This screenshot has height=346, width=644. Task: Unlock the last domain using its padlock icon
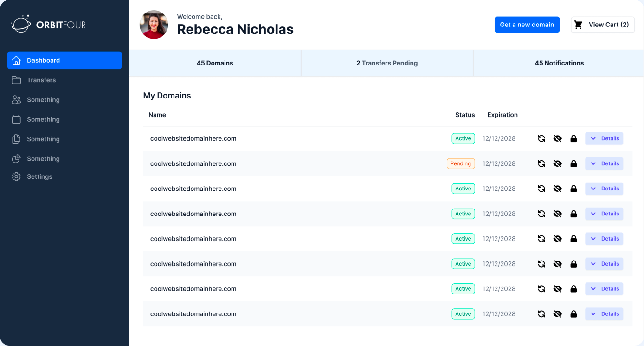coord(573,313)
